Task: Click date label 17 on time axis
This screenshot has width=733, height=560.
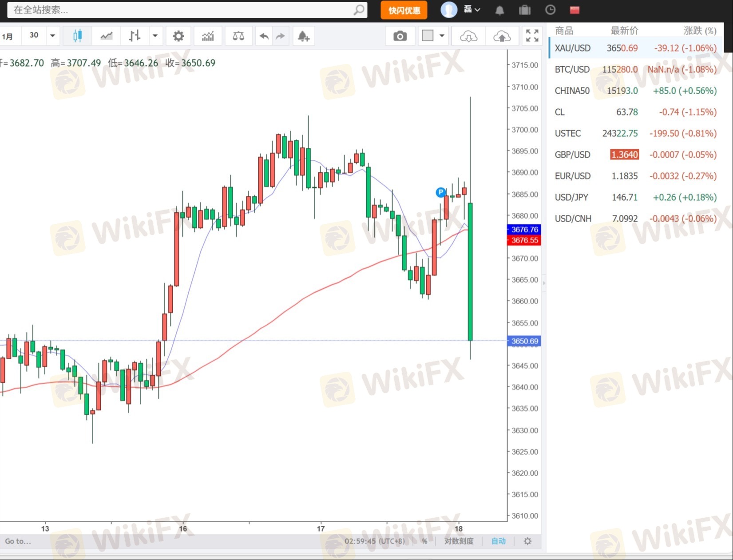Action: coord(321,528)
